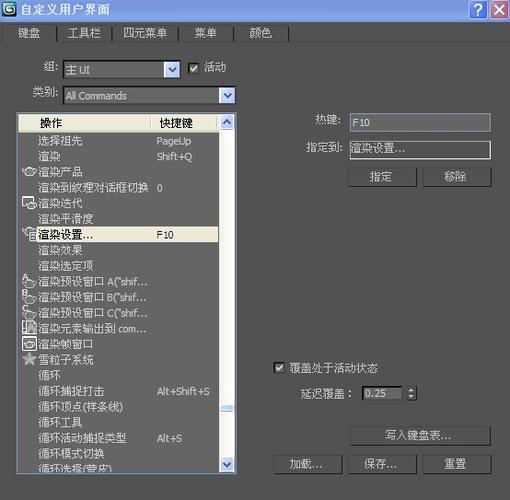Screen dimensions: 510x500
Task: Select the 渲染到纹理对话框切换 row
Action: pyautogui.click(x=119, y=188)
